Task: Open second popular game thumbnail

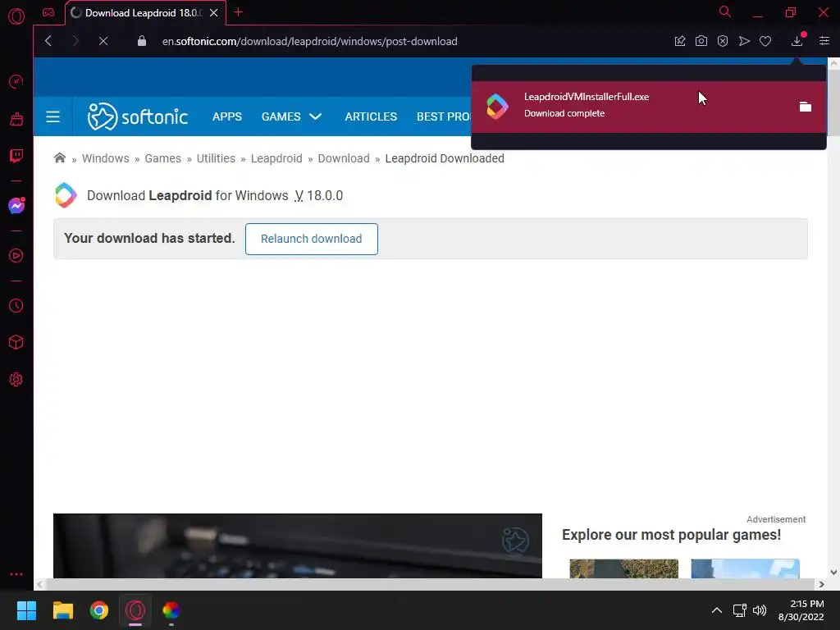Action: pyautogui.click(x=745, y=568)
